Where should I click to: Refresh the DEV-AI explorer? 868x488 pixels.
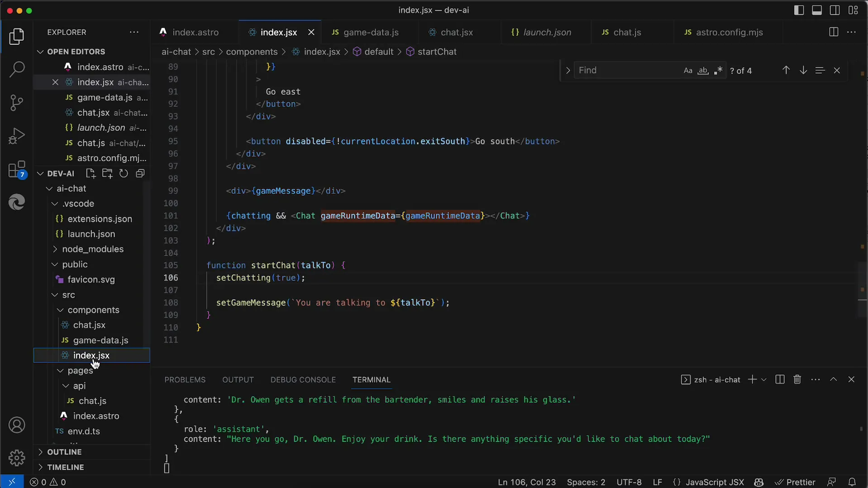[124, 173]
